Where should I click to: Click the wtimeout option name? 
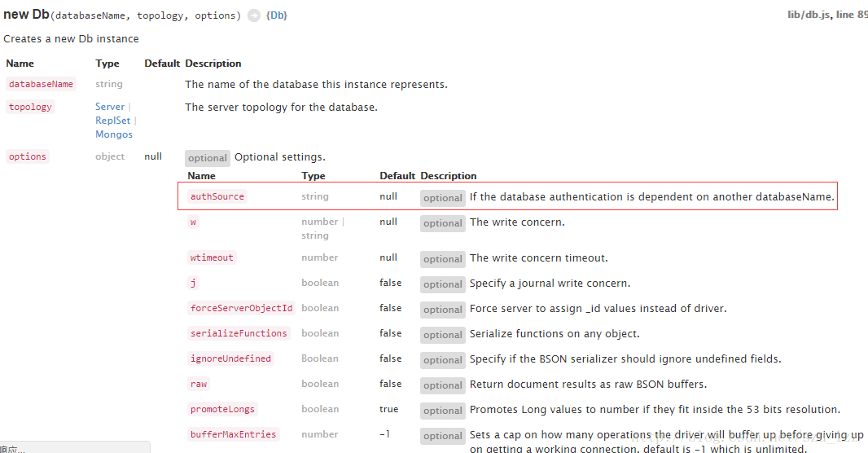pyautogui.click(x=212, y=257)
